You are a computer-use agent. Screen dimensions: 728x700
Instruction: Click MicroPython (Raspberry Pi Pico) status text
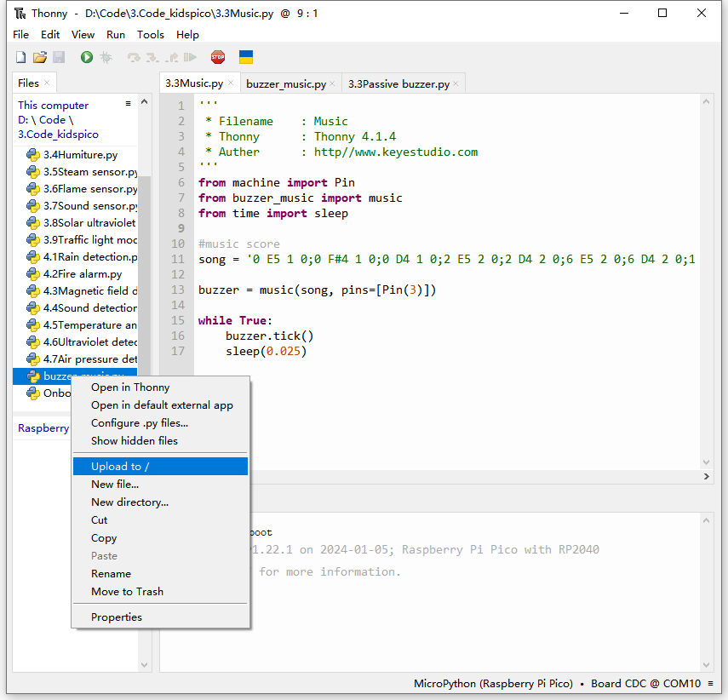(493, 684)
